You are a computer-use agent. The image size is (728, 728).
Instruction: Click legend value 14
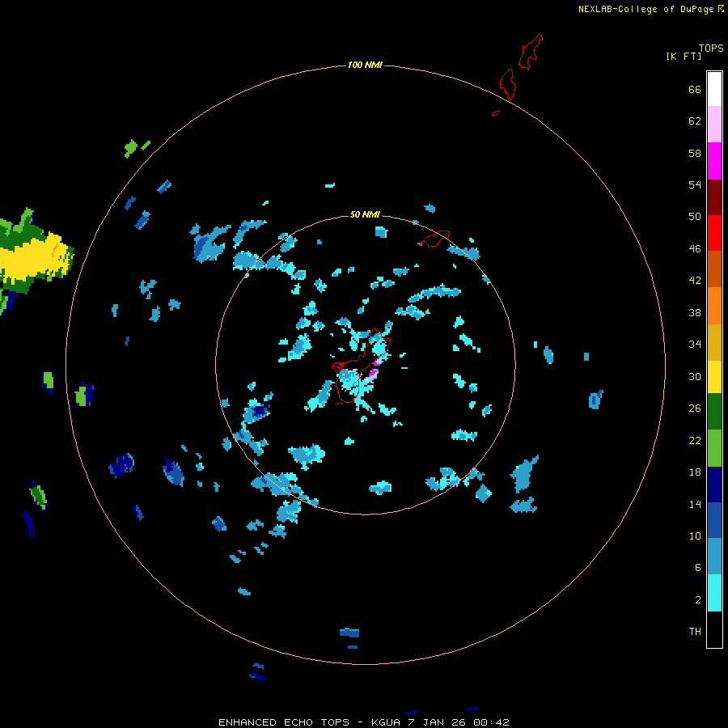pos(695,504)
